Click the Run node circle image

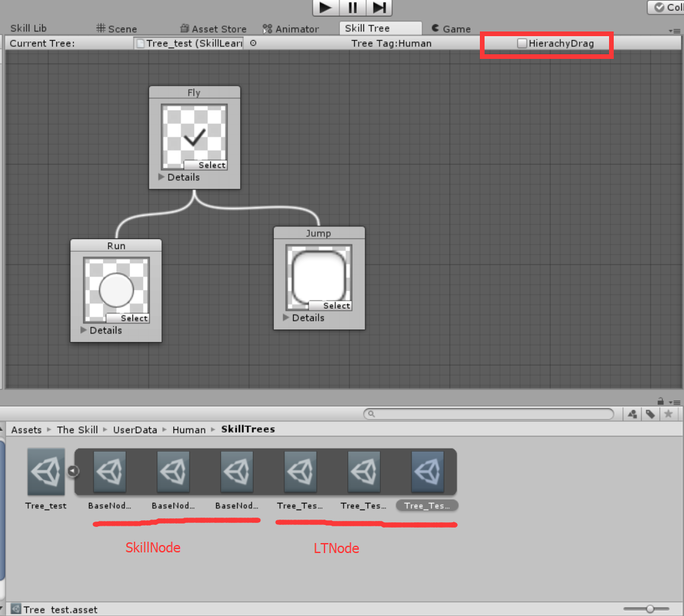[x=116, y=290]
